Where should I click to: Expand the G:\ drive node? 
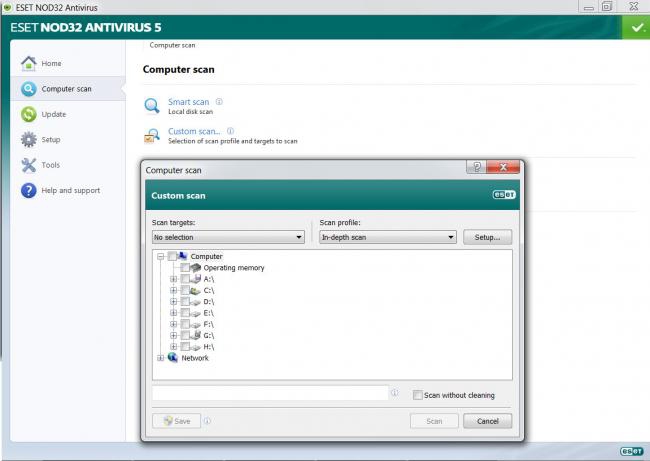pos(174,335)
